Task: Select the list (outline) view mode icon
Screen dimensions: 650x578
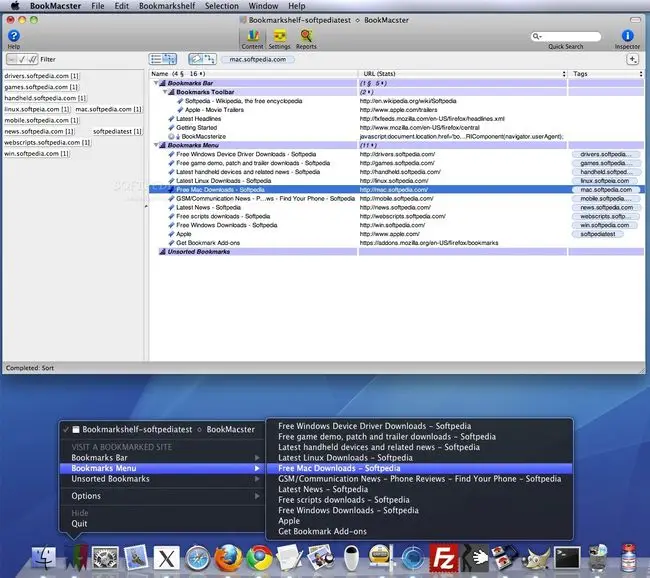Action: click(156, 59)
